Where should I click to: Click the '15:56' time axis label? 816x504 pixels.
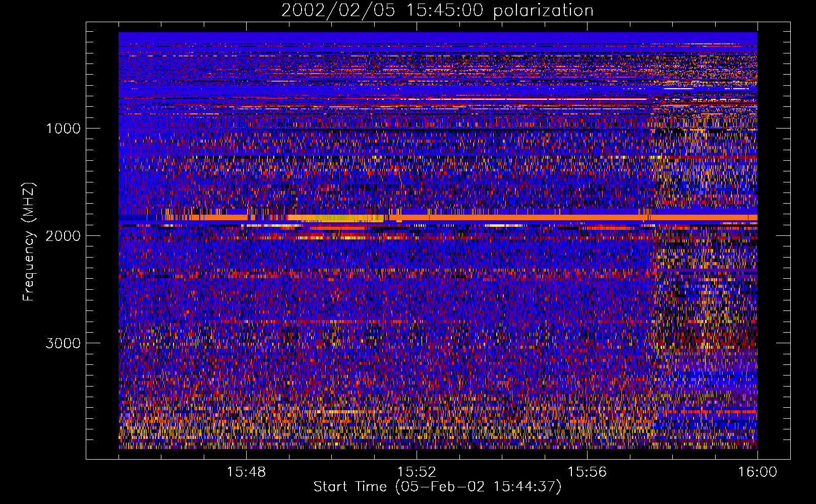click(587, 472)
